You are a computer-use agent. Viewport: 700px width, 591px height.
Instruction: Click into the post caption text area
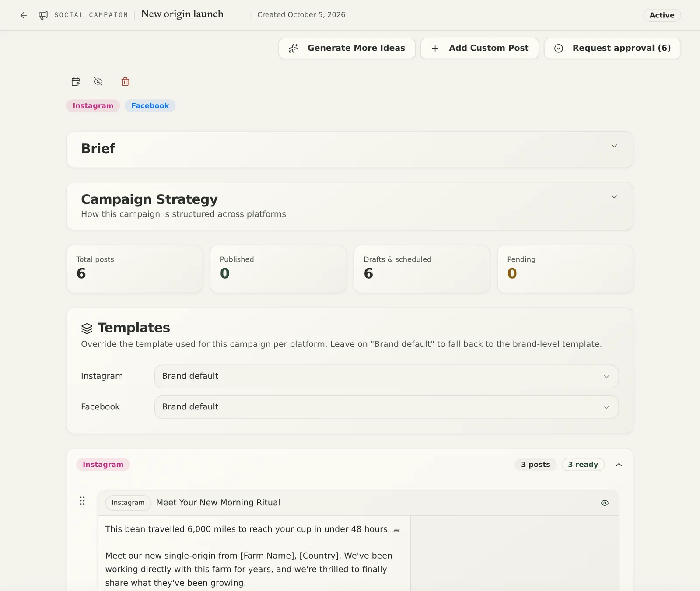click(254, 553)
